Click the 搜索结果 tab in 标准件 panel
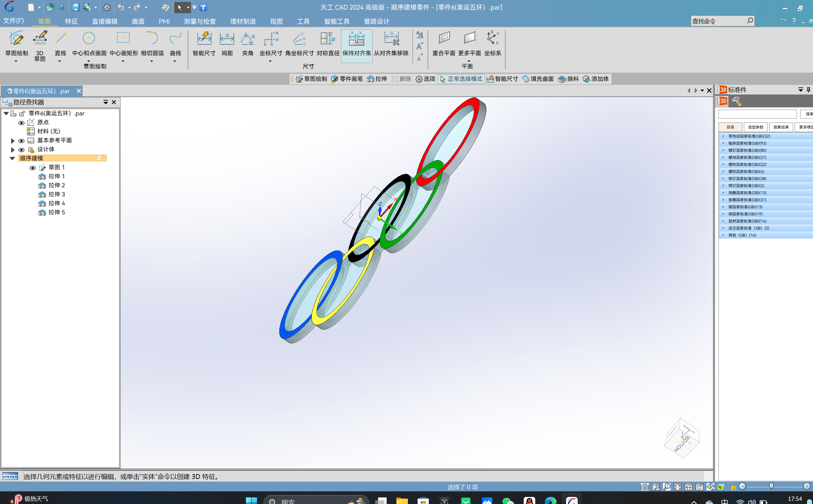 point(781,127)
